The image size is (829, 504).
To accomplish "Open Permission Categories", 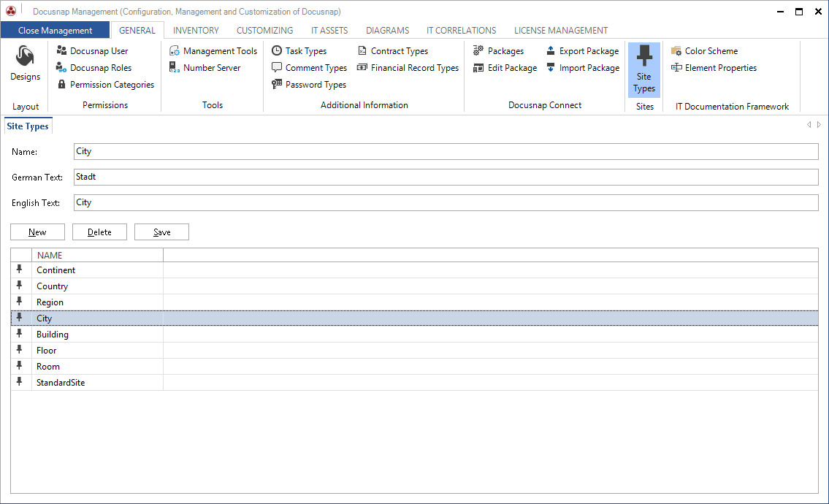I will click(x=106, y=85).
